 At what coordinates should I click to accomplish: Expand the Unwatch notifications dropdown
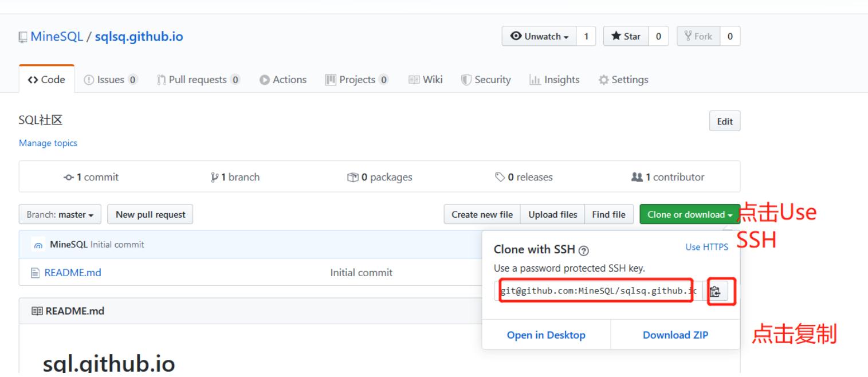click(x=538, y=37)
